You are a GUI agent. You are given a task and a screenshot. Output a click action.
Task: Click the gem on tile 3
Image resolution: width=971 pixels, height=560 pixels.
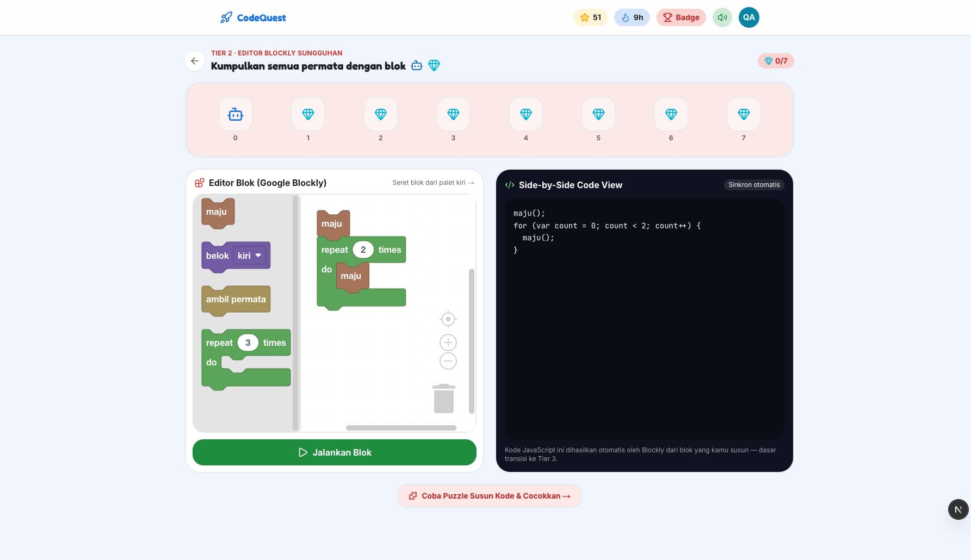[x=453, y=114]
